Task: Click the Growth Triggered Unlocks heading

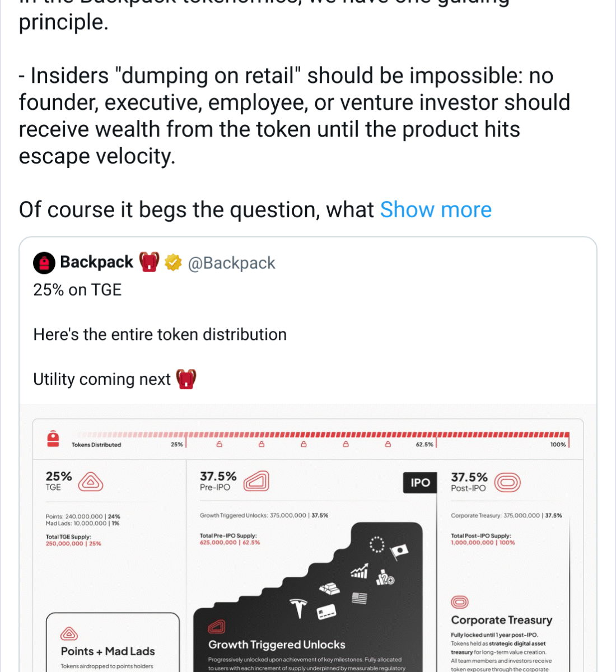Action: 277,645
